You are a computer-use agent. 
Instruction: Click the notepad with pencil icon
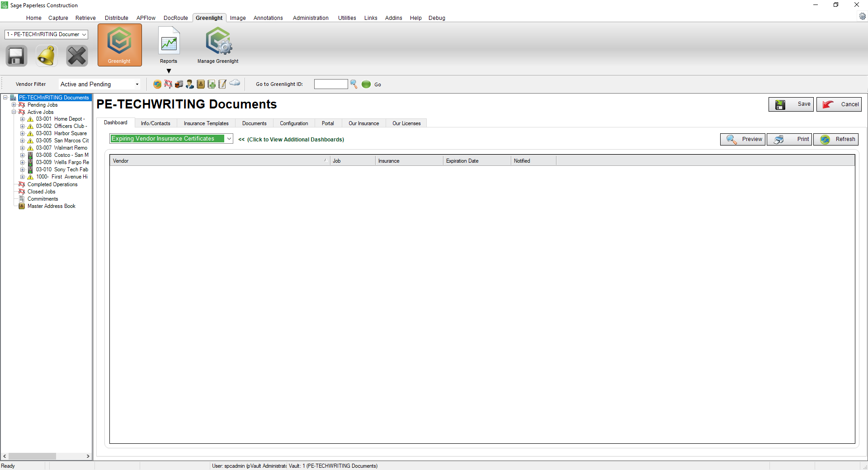click(222, 84)
